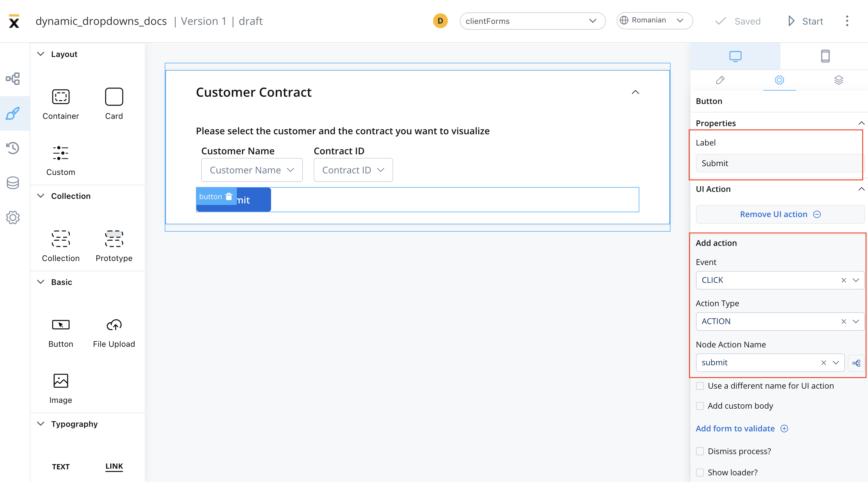
Task: Open node picker icon beside Node Action Name
Action: pyautogui.click(x=856, y=363)
